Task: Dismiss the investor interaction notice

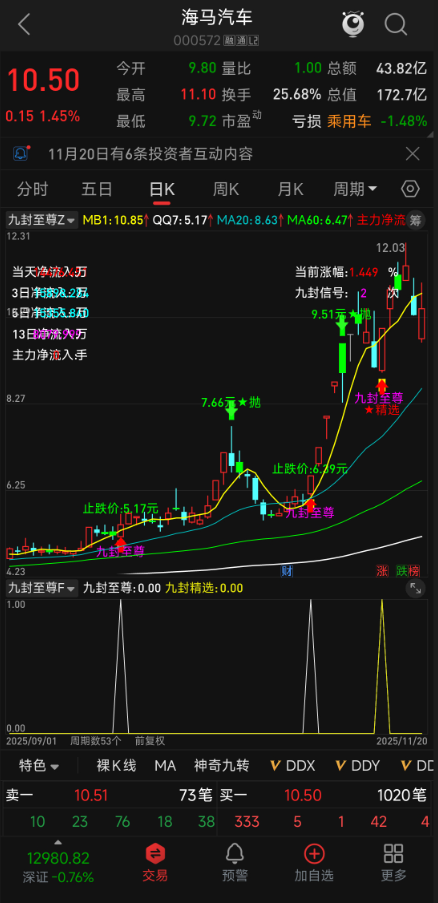Action: click(413, 154)
